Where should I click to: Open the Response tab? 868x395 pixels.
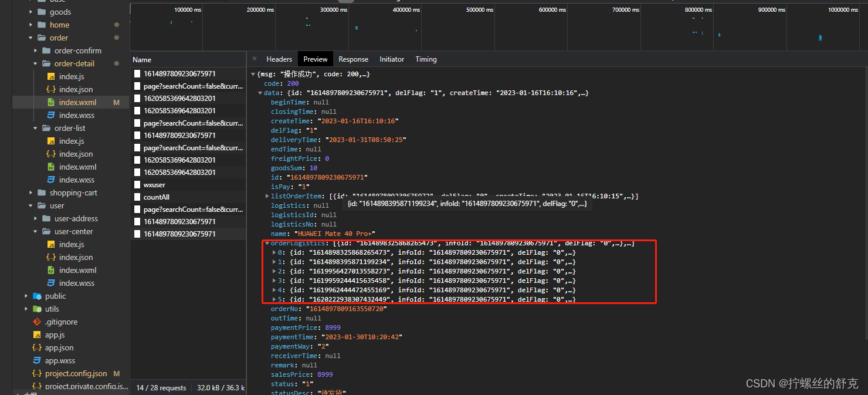tap(354, 59)
